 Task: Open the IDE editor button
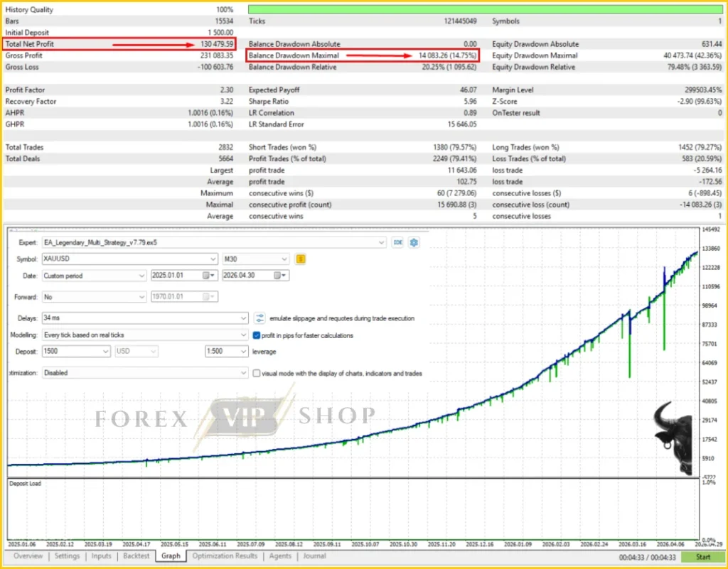click(x=397, y=242)
